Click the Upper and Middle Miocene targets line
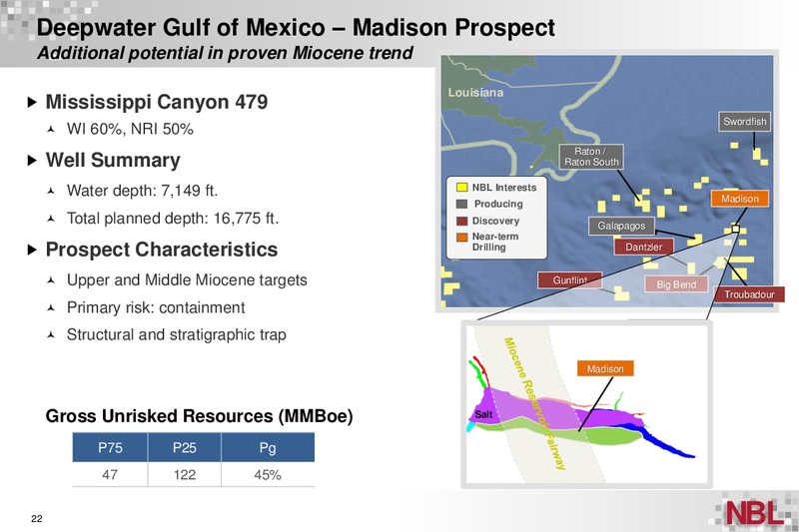 [x=187, y=280]
